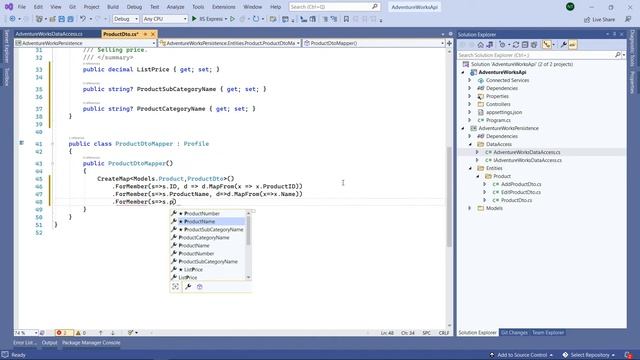This screenshot has height=360, width=640.
Task: Click the Home icon in Solution Explorer
Action: (480, 45)
